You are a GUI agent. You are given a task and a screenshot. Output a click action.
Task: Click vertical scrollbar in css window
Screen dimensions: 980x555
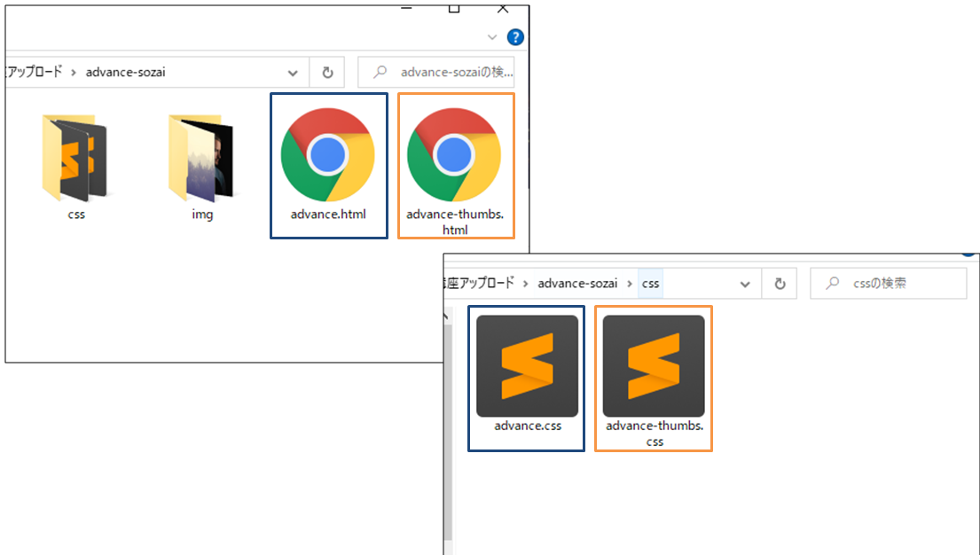(448, 431)
